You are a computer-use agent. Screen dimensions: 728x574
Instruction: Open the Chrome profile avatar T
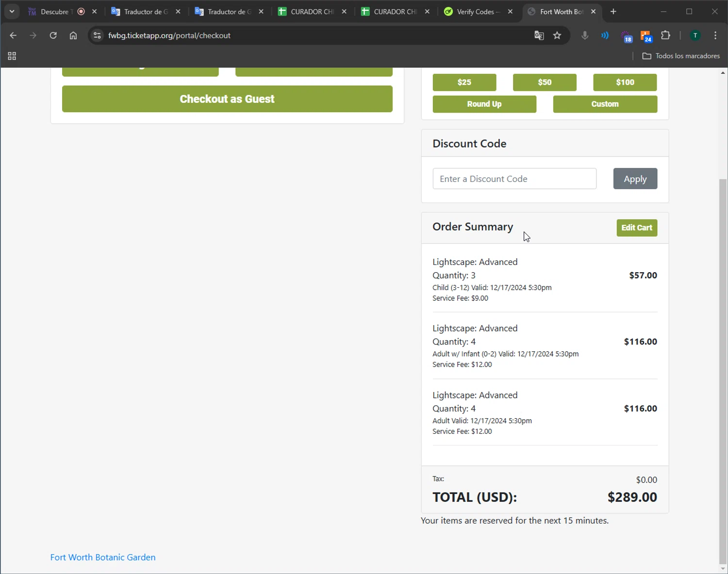[695, 35]
